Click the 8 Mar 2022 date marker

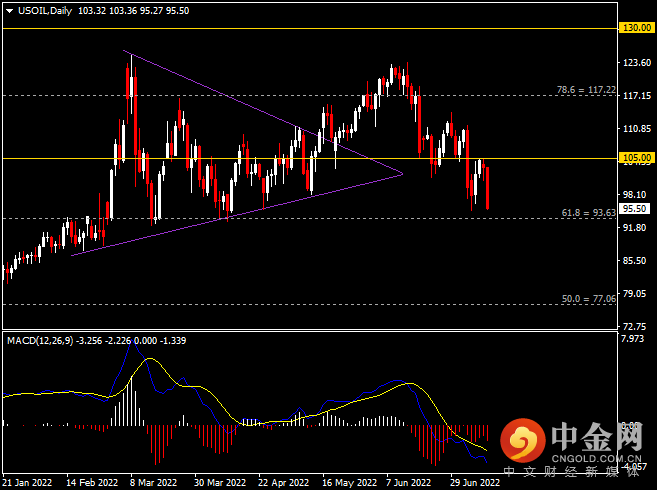tap(153, 482)
